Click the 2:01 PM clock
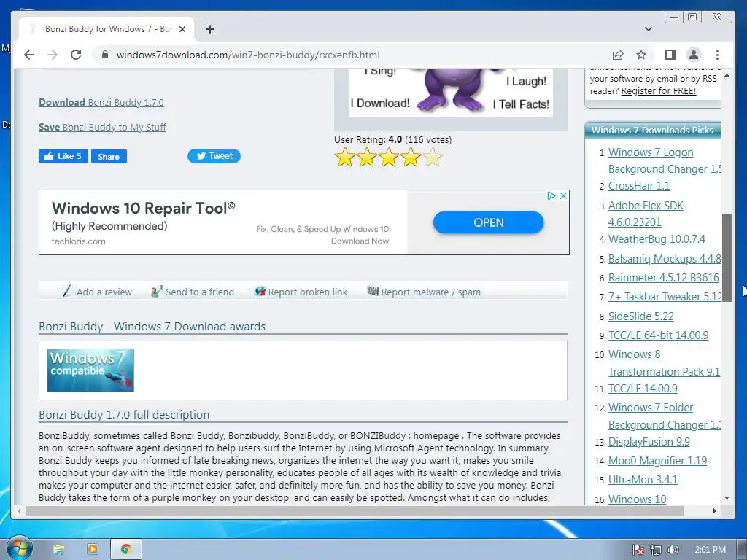 point(710,550)
